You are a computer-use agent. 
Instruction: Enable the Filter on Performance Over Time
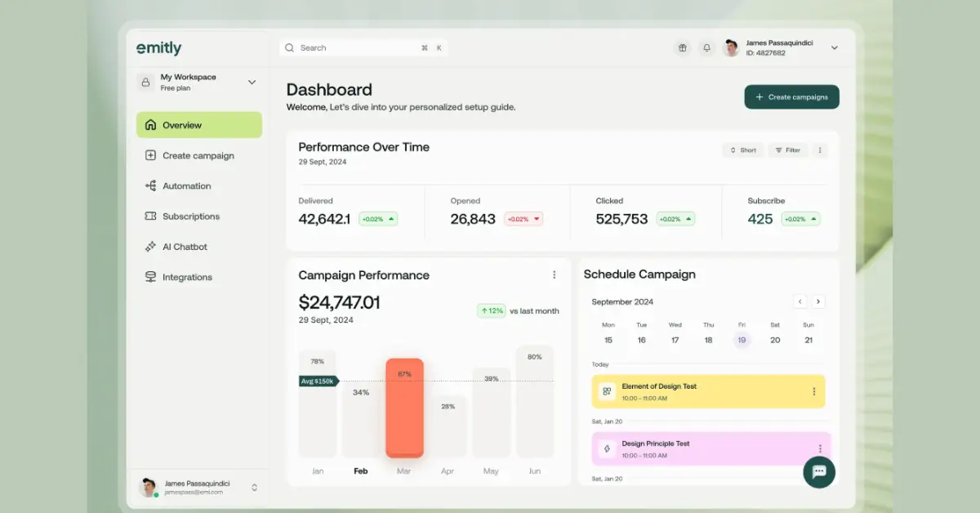click(787, 149)
